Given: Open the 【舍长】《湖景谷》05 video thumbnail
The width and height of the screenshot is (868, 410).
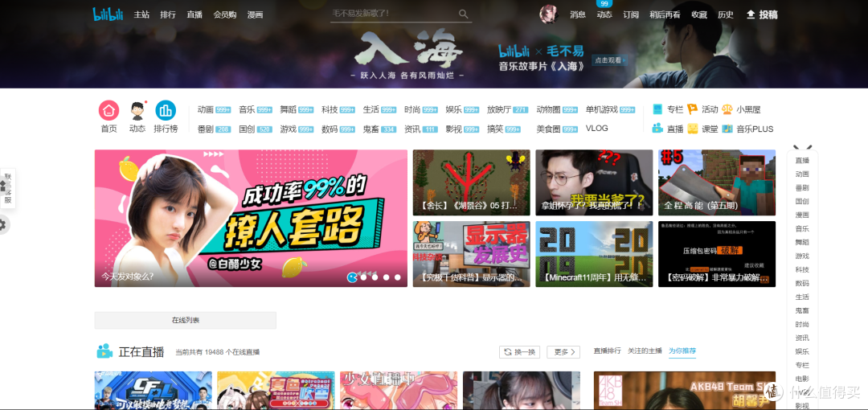Looking at the screenshot, I should 471,182.
